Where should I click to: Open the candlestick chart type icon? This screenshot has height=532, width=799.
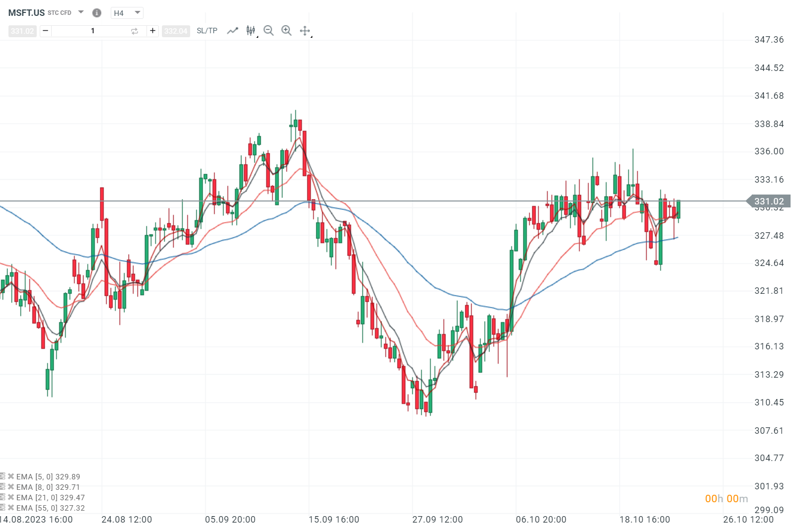point(251,31)
